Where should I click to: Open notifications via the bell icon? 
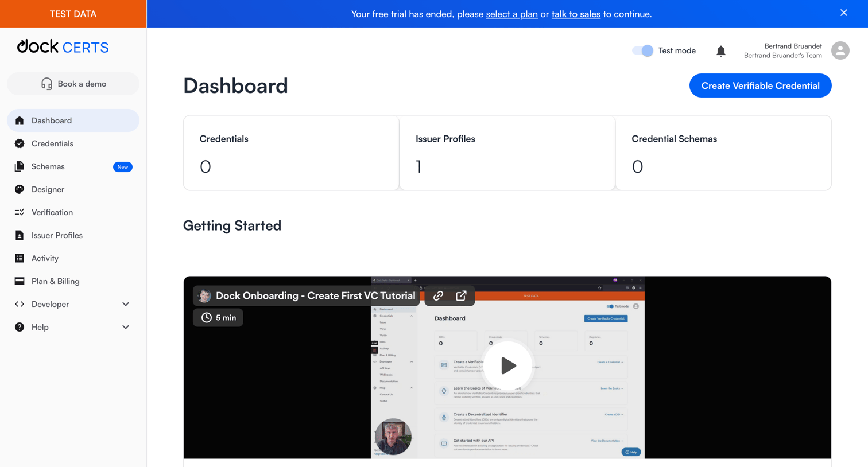[721, 51]
